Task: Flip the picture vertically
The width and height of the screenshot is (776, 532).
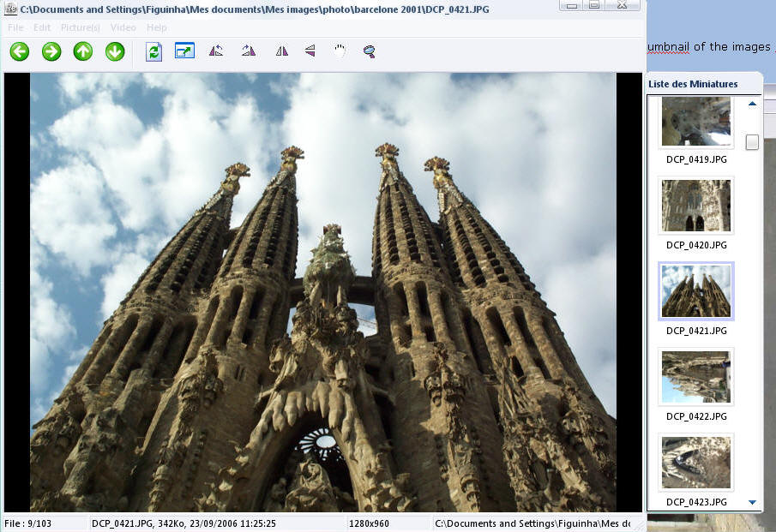Action: click(x=310, y=51)
